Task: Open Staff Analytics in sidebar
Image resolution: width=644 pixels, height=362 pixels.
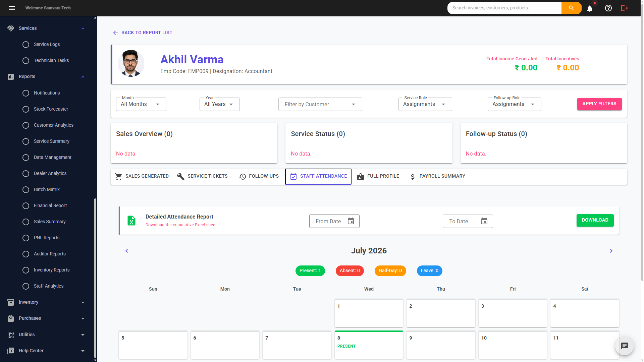Action: point(49,286)
